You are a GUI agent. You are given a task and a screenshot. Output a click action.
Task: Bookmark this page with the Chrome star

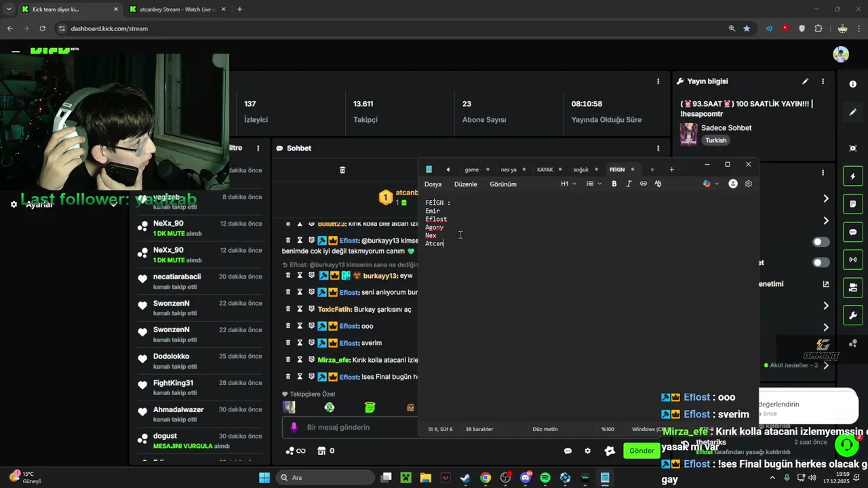pyautogui.click(x=747, y=28)
